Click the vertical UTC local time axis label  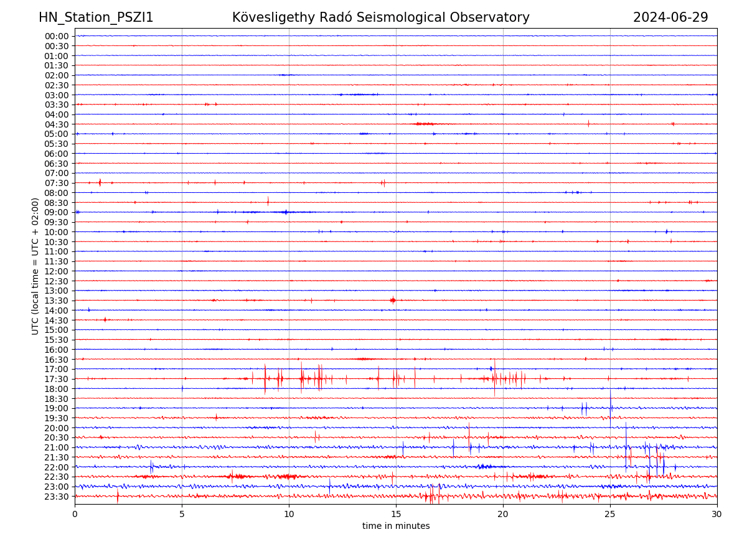coord(35,266)
